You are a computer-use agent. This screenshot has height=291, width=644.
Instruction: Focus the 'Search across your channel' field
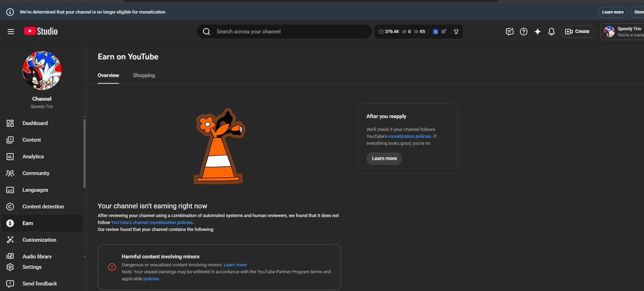click(284, 32)
